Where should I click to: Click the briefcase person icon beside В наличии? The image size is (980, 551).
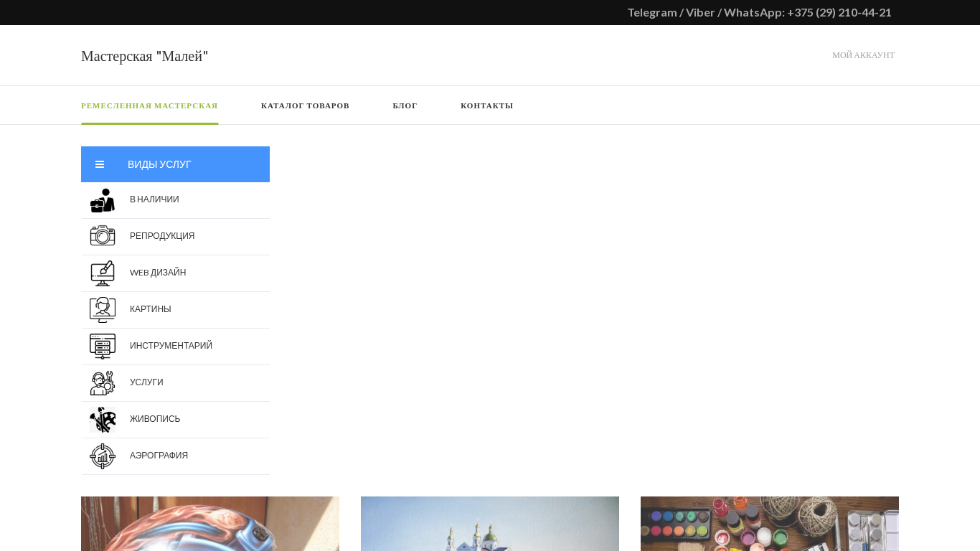[x=103, y=200]
